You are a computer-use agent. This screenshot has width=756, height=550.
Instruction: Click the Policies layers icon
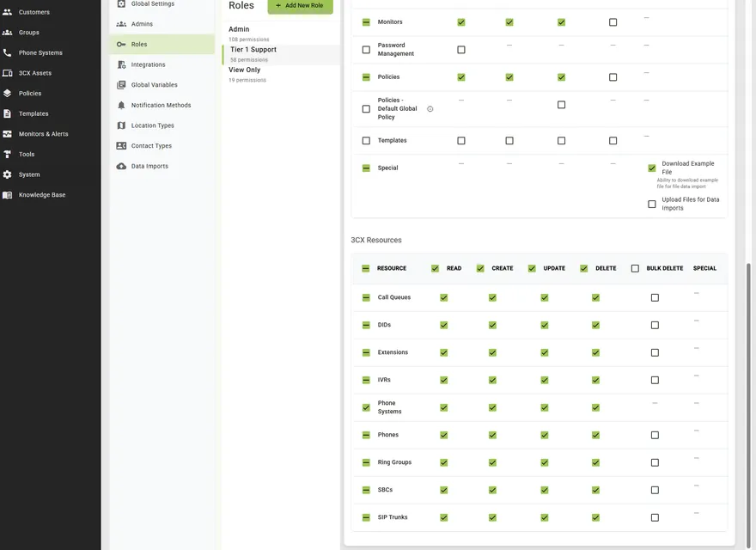7,93
